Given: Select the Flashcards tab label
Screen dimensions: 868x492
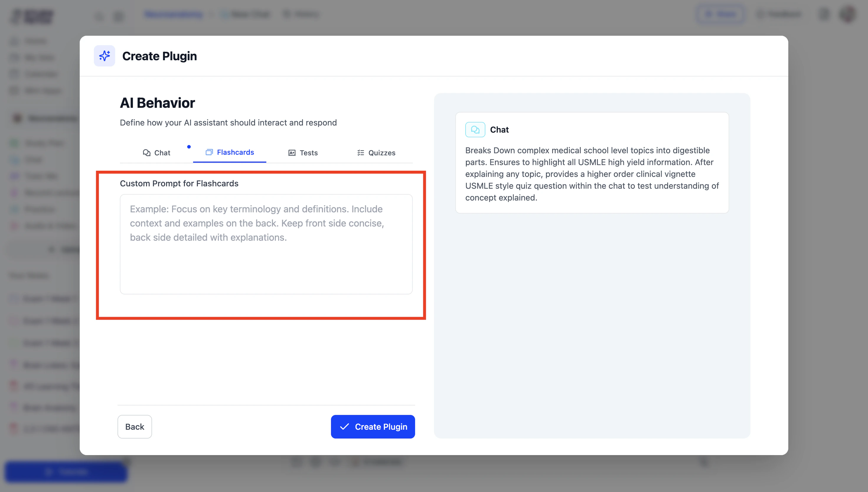Looking at the screenshot, I should click(x=235, y=152).
